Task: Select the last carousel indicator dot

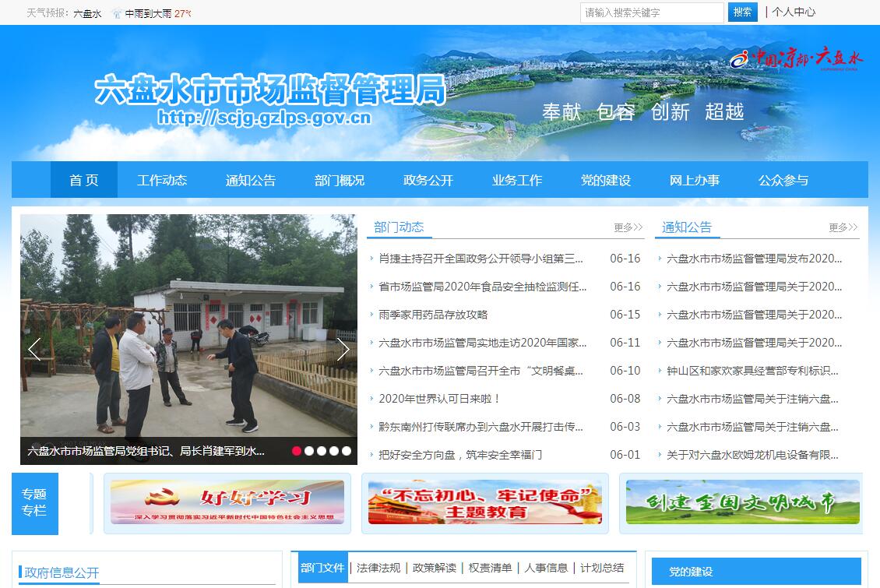Action: [347, 450]
